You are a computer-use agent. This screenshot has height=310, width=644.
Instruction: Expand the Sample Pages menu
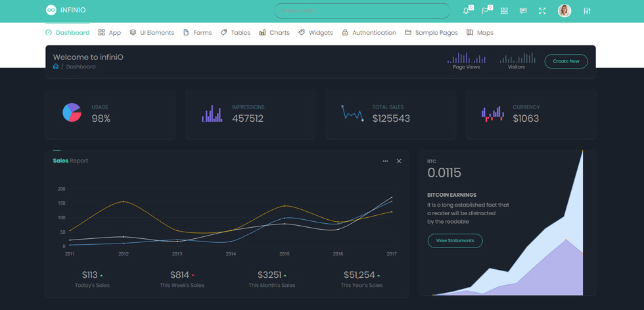(431, 32)
